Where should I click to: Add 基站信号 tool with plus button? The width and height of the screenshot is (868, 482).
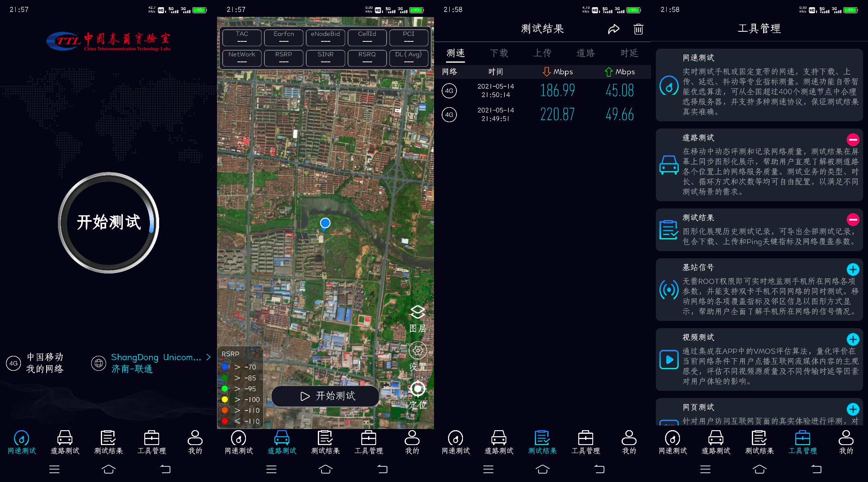click(x=853, y=269)
